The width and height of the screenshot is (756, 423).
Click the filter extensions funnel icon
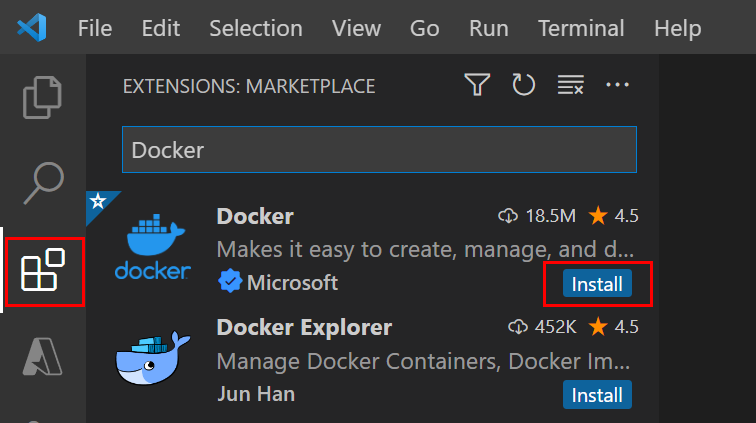point(477,86)
